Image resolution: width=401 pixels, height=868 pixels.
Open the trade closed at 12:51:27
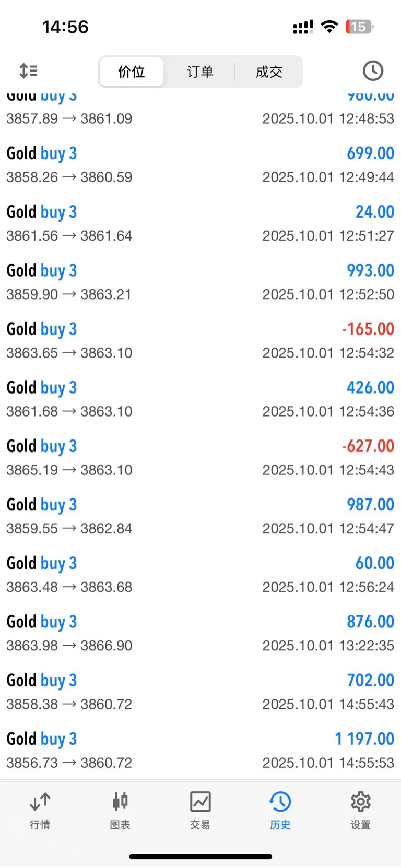[200, 223]
